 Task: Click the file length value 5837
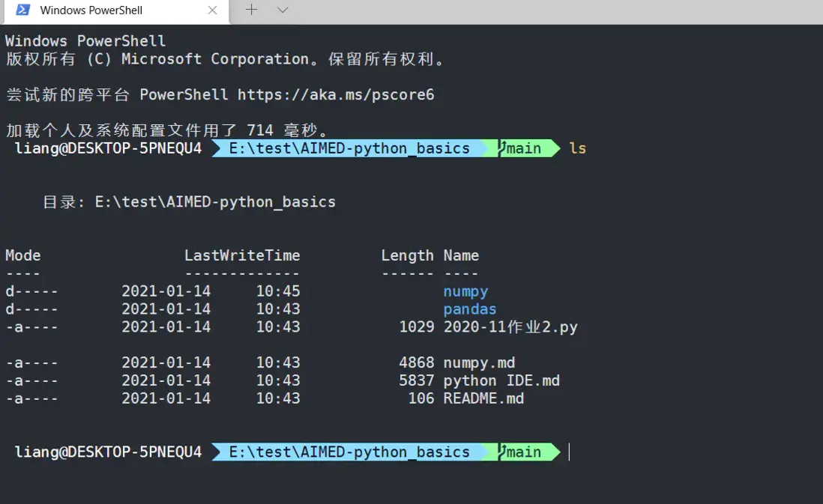coord(417,380)
